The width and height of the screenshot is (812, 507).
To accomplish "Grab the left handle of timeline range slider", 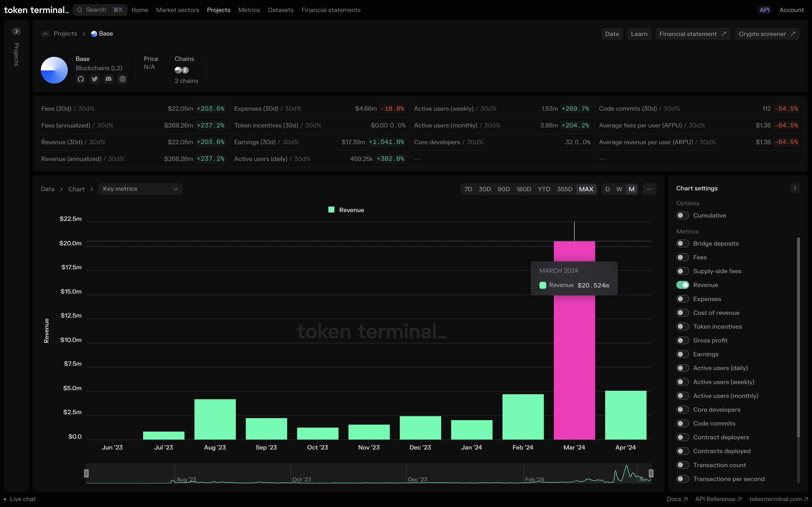I will tap(86, 473).
